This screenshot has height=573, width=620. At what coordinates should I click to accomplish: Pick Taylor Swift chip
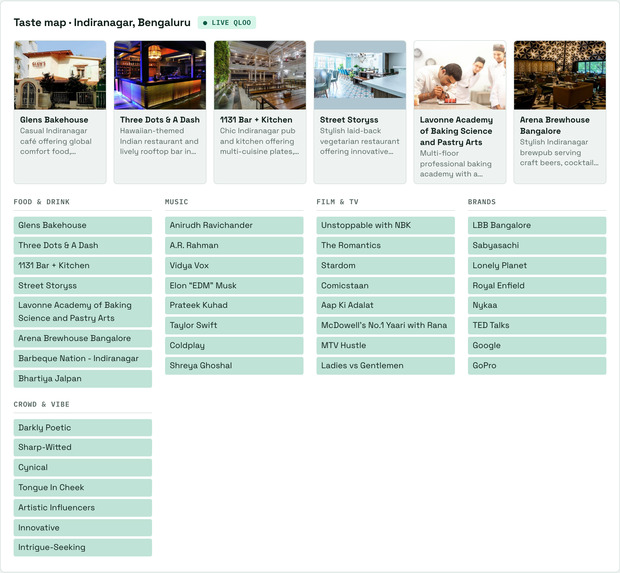(234, 325)
